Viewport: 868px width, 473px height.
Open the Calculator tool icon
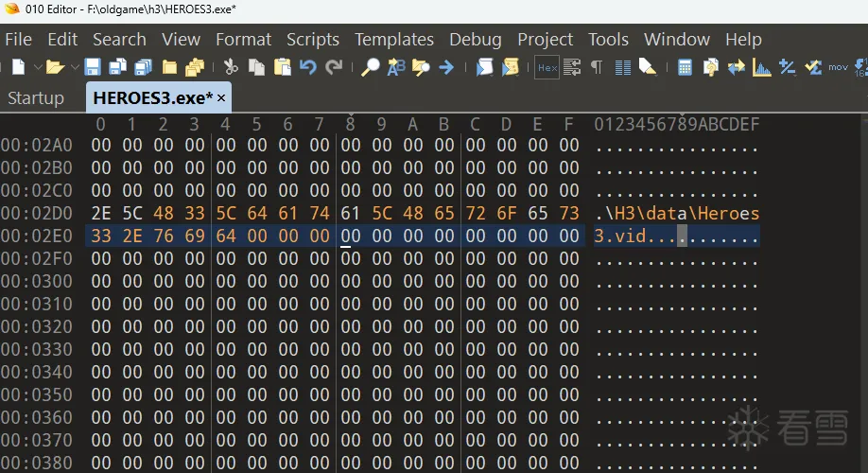pyautogui.click(x=685, y=67)
